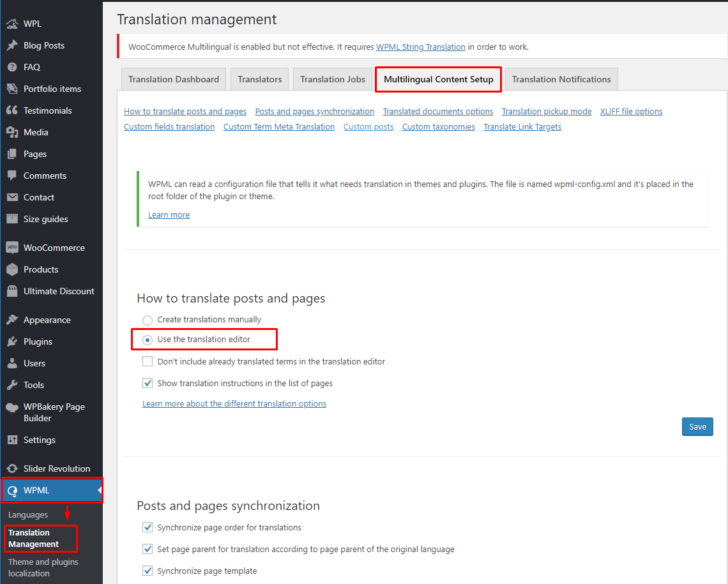Click the Posts and pages synchronization heading
Screen dimensions: 728x584
coord(229,505)
